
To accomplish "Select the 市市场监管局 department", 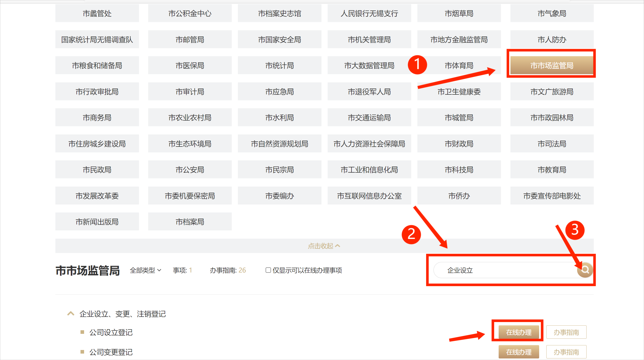I will [x=552, y=66].
